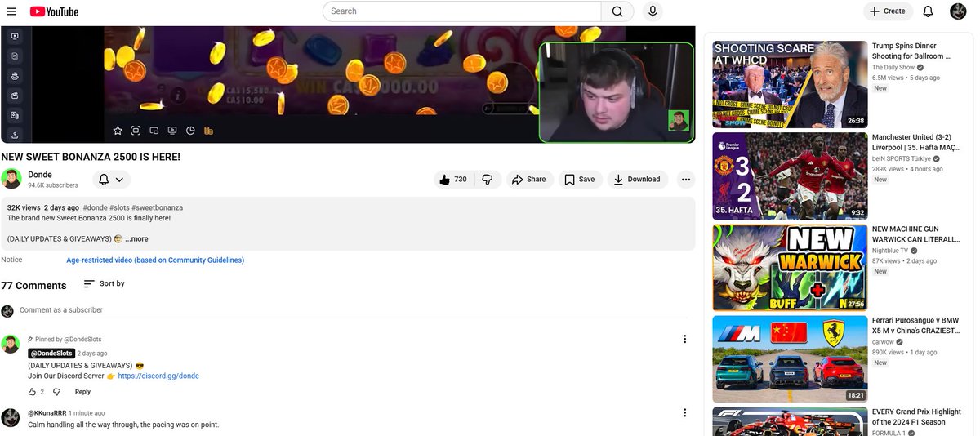The image size is (980, 436).
Task: Open Donde channel avatar
Action: click(x=11, y=179)
